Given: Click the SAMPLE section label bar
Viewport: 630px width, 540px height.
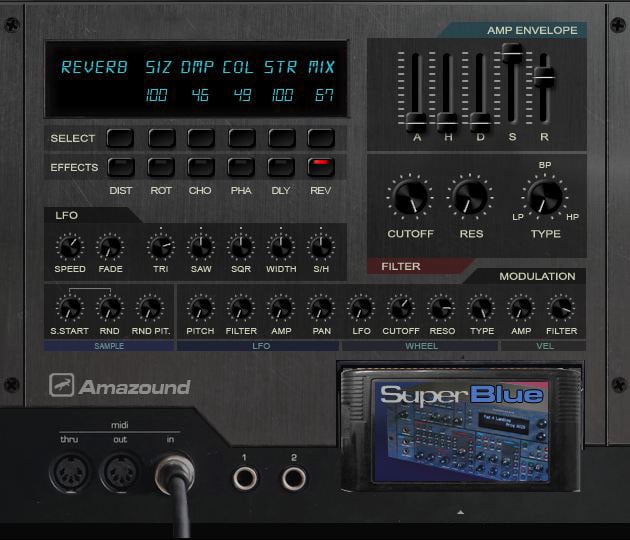Looking at the screenshot, I should tap(108, 346).
